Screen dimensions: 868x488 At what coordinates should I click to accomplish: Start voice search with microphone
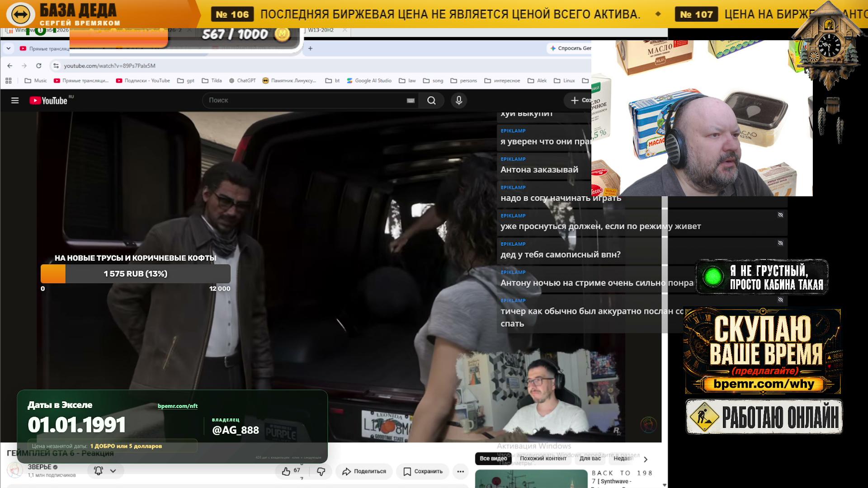pyautogui.click(x=459, y=100)
